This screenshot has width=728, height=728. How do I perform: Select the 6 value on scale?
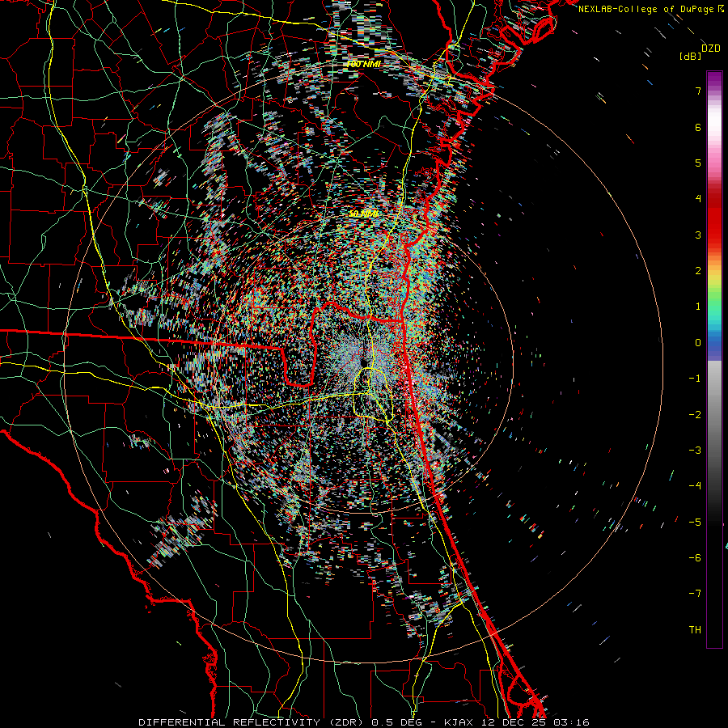[698, 127]
